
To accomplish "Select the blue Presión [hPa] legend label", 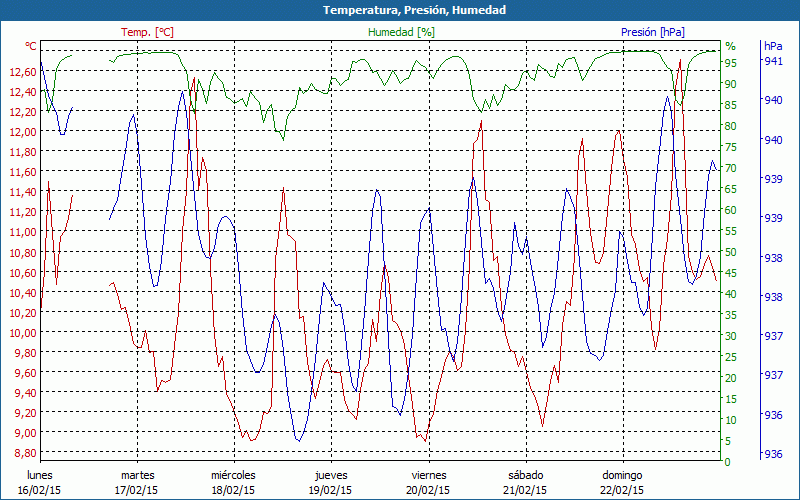I will tap(652, 32).
